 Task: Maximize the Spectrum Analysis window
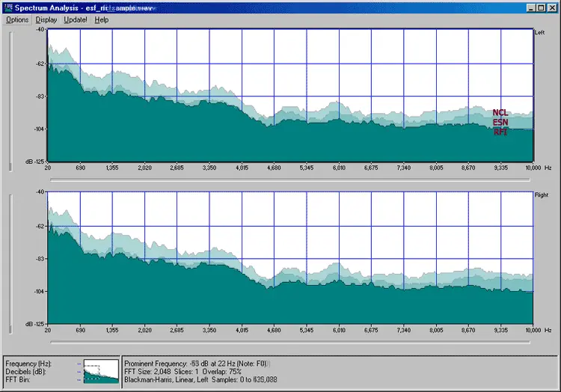tap(541, 8)
